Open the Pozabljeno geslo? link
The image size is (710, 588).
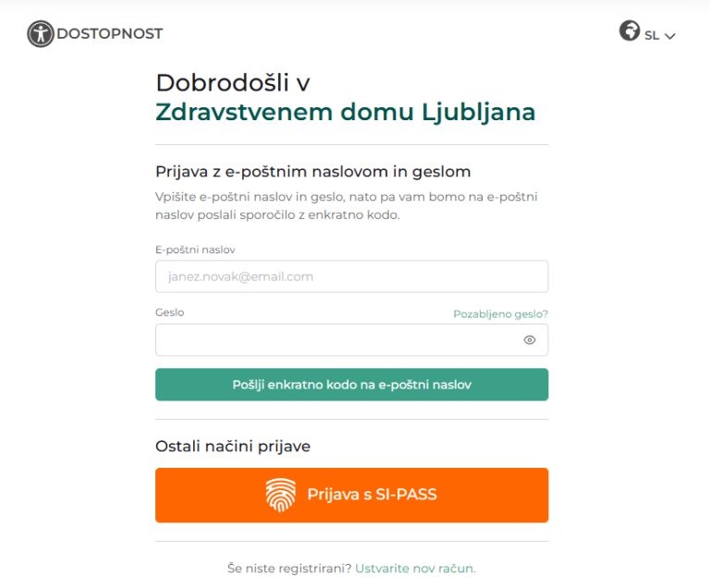pos(500,314)
